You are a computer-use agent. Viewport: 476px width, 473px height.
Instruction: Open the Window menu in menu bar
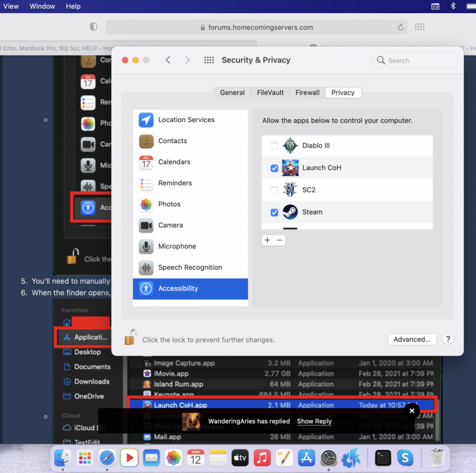(42, 6)
